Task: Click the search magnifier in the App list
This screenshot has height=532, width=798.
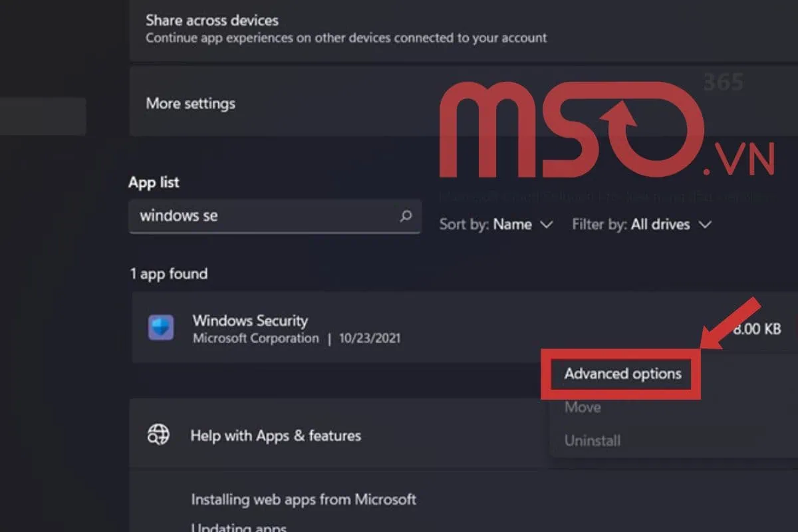Action: click(406, 217)
